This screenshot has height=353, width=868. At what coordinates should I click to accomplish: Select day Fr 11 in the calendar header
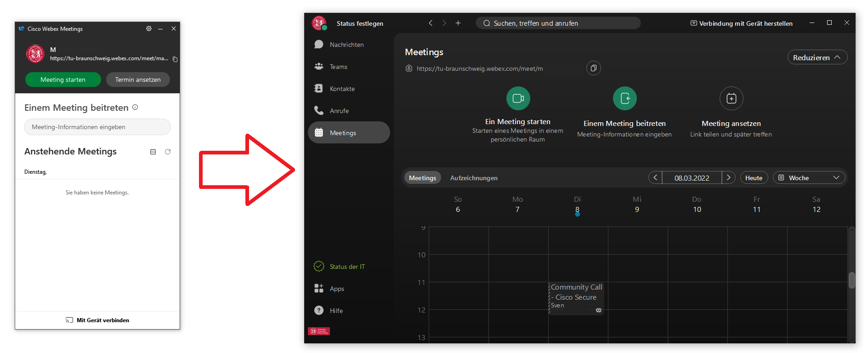click(x=757, y=205)
